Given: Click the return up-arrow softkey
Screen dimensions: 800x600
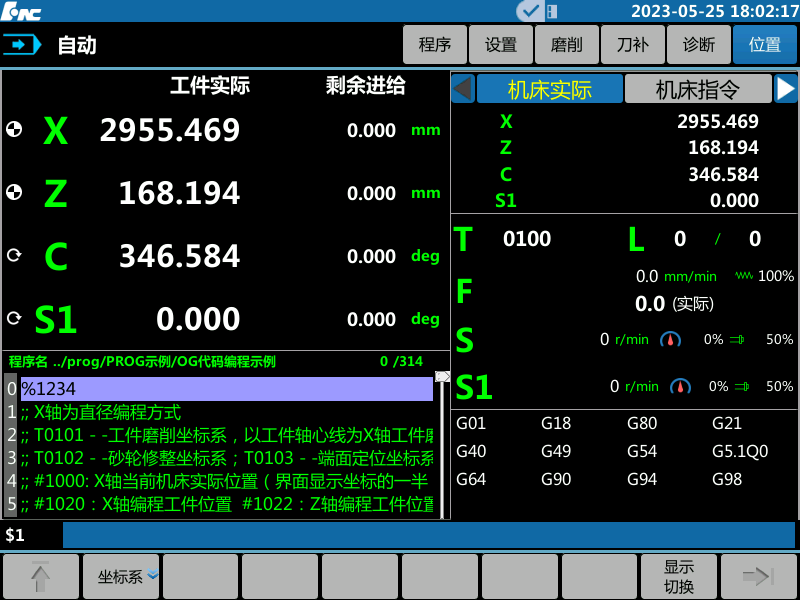Looking at the screenshot, I should [40, 576].
